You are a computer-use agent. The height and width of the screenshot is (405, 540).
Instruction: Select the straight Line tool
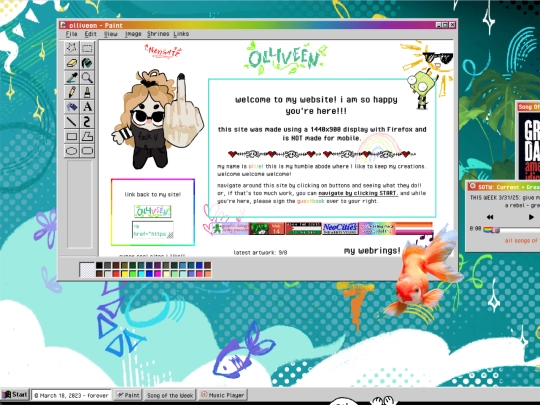tap(71, 122)
